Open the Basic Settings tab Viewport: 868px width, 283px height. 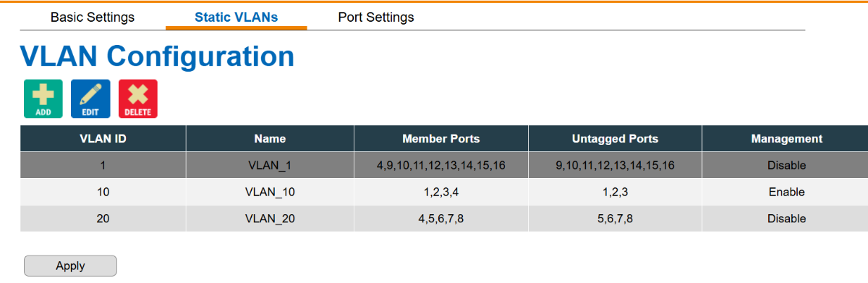(93, 17)
